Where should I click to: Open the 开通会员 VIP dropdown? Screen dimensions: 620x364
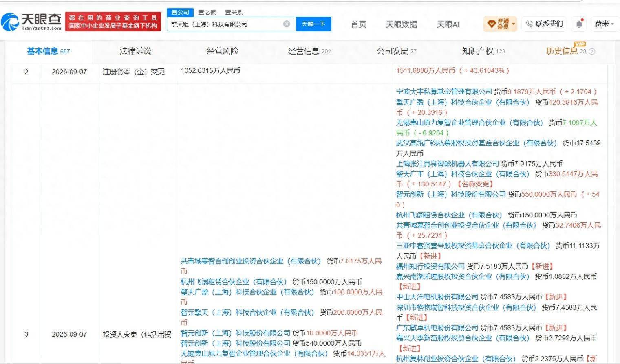pyautogui.click(x=500, y=24)
